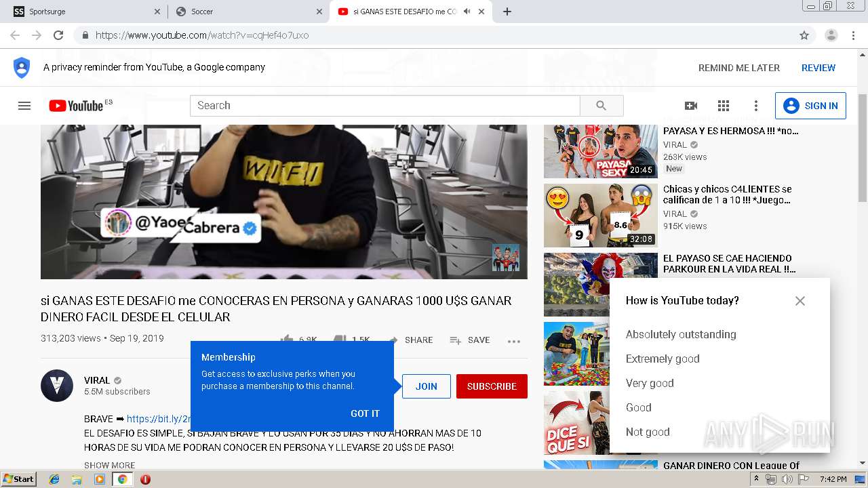Close the Sportsurge tab

(157, 12)
